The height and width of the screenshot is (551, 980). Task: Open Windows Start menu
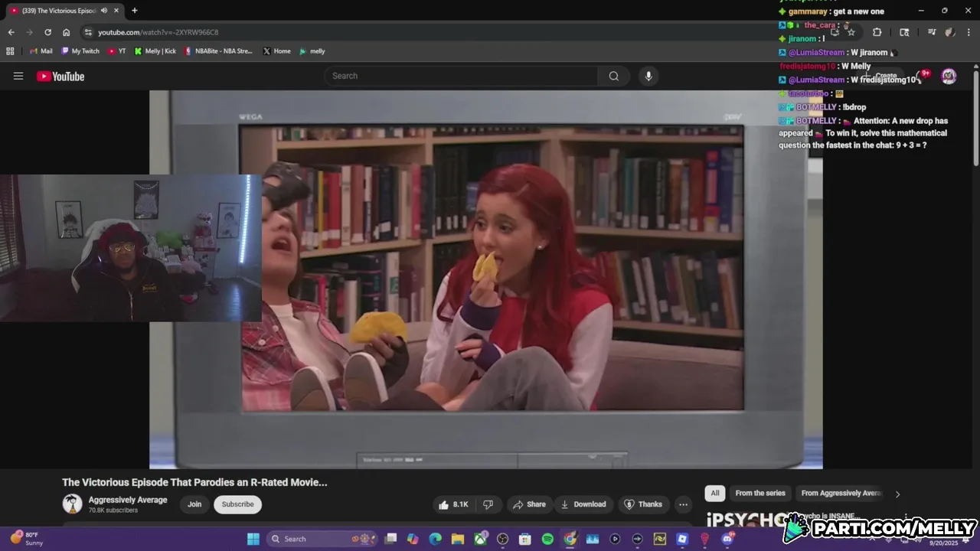(x=253, y=539)
